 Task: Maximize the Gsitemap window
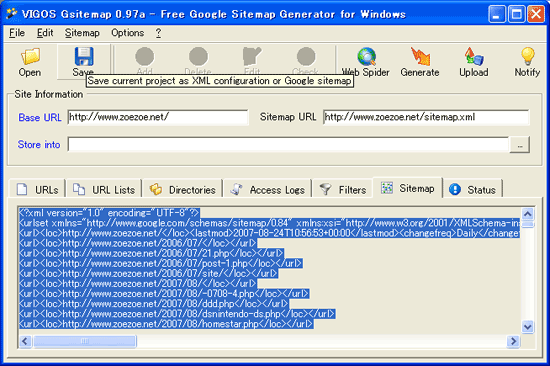516,14
